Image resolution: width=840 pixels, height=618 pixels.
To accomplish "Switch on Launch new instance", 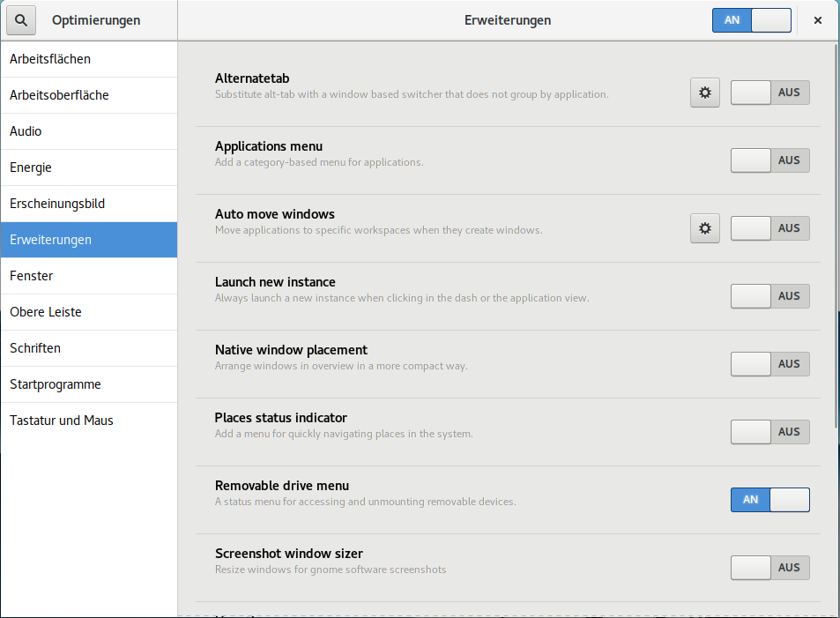I will pyautogui.click(x=769, y=296).
